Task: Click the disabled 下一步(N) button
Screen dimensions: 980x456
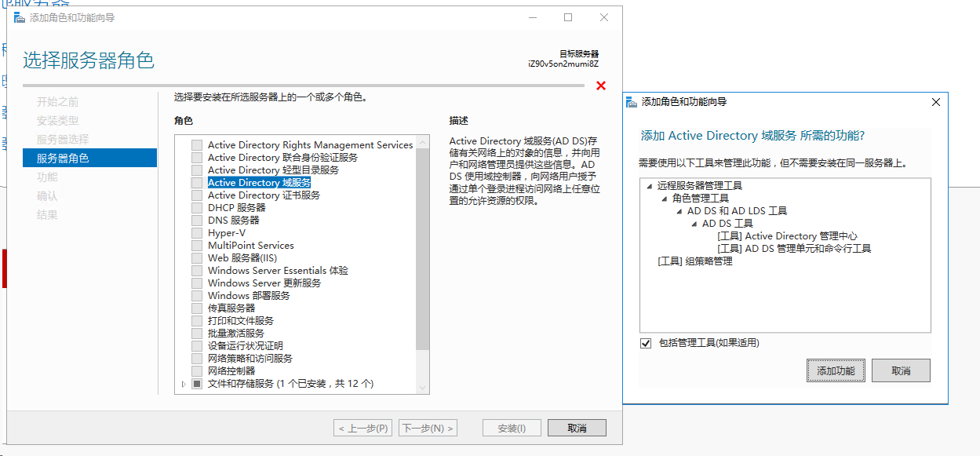Action: click(x=428, y=429)
